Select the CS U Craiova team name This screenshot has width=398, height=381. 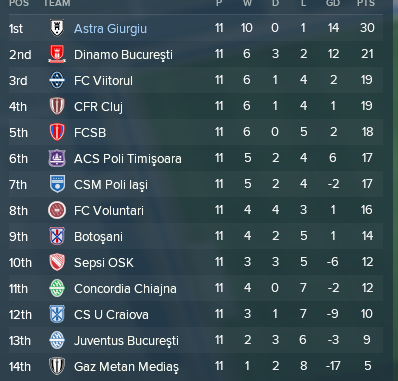111,314
